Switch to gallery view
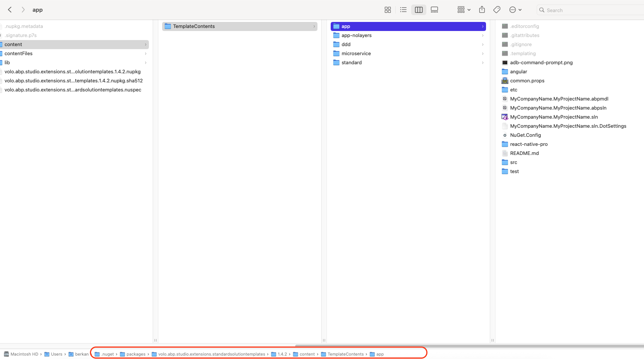Screen dimensions: 644x359 coord(435,10)
